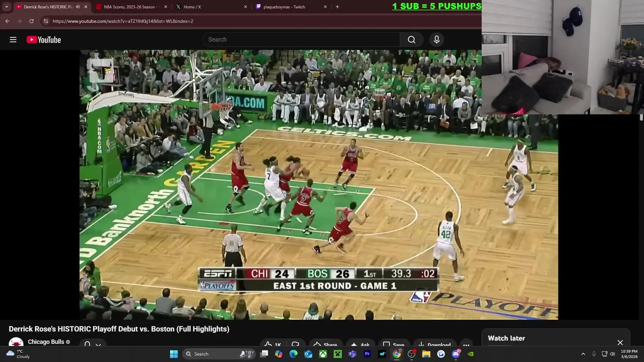Open Adobe Premiere Pro from the taskbar
Screen dimensions: 644x362
pyautogui.click(x=367, y=354)
